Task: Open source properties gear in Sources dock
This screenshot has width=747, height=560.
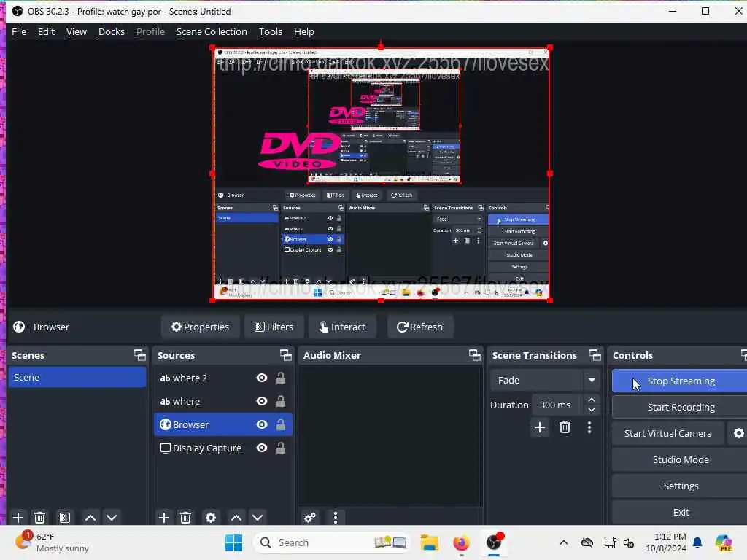Action: tap(211, 517)
